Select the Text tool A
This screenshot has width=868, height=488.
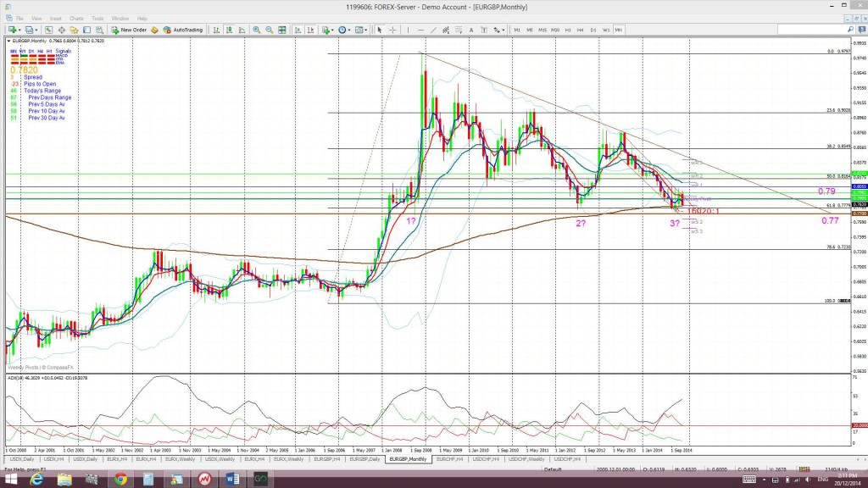pos(471,30)
